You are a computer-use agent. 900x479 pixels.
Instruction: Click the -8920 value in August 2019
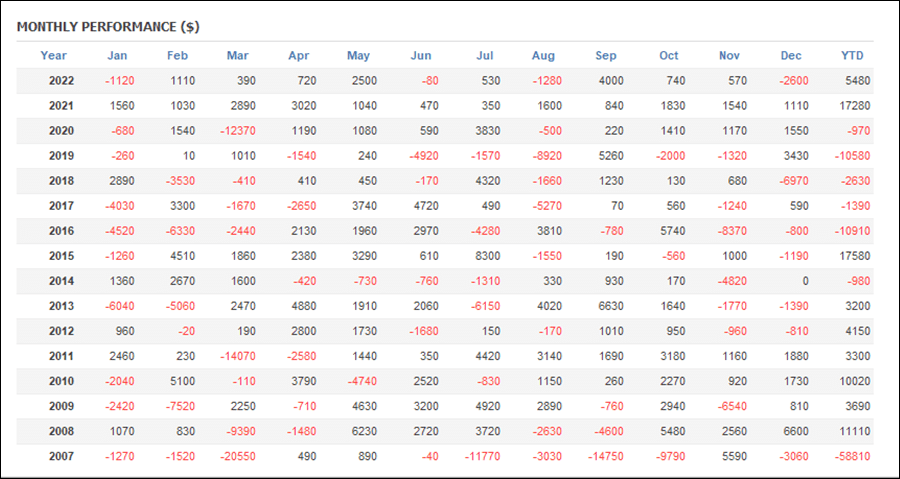(x=547, y=156)
